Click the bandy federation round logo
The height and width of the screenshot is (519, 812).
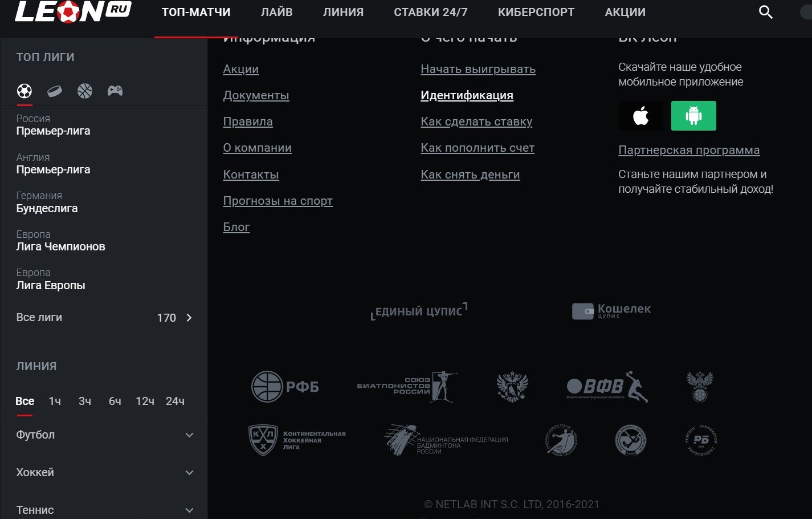point(631,440)
